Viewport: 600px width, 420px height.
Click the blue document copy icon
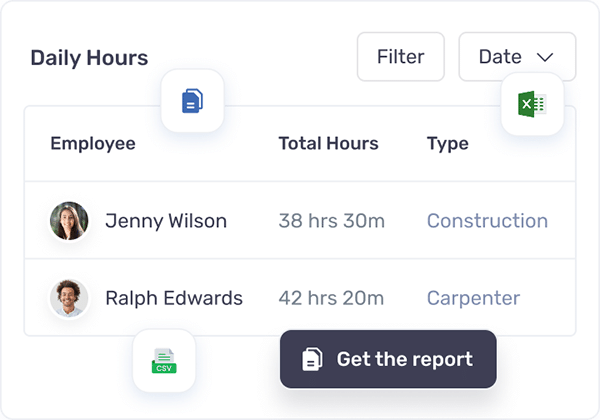click(192, 101)
